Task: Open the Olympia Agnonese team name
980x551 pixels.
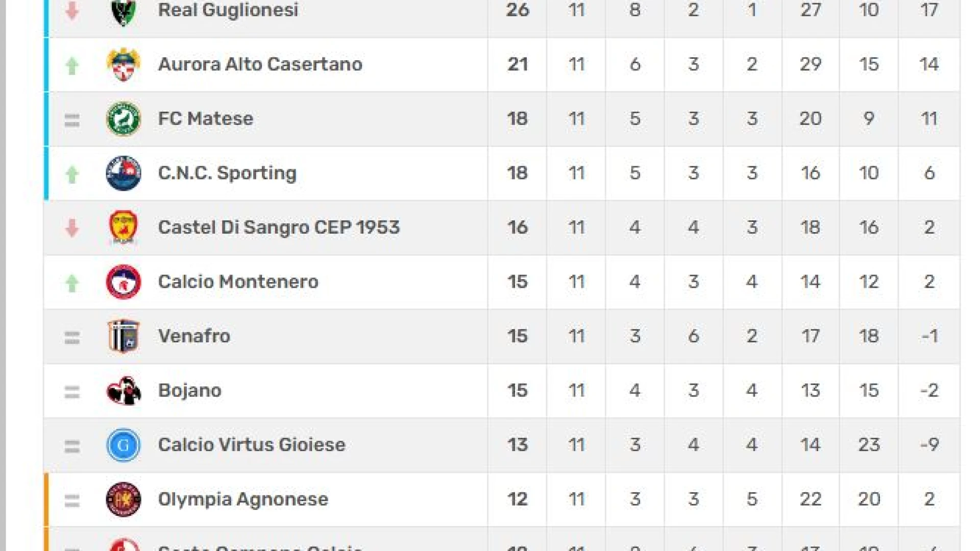Action: 243,499
